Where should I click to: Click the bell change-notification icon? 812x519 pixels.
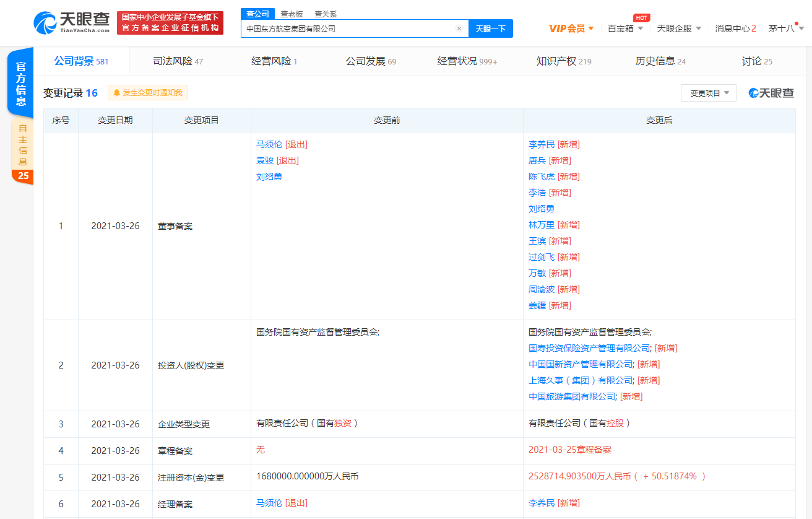[116, 93]
